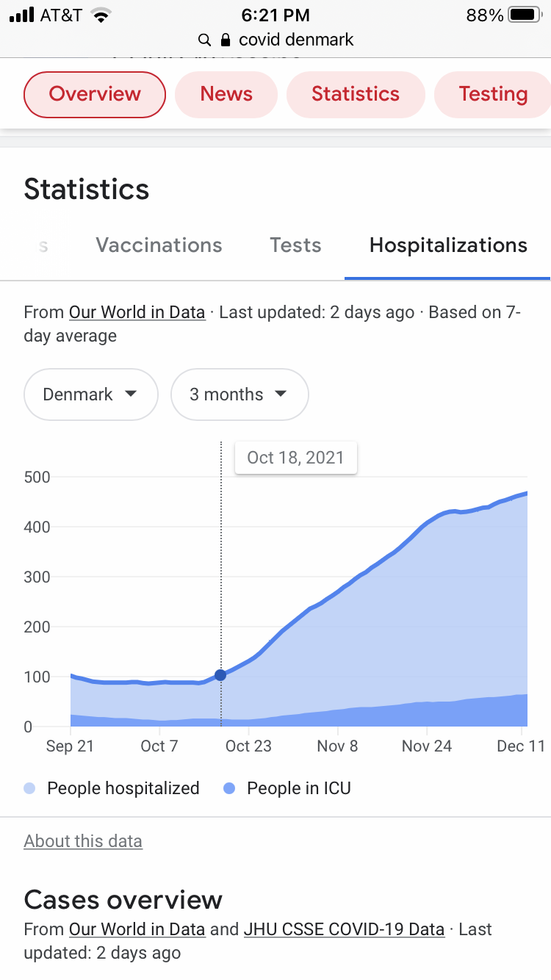Go to the Testing chip
Viewport: 551px width, 980px height.
point(493,94)
